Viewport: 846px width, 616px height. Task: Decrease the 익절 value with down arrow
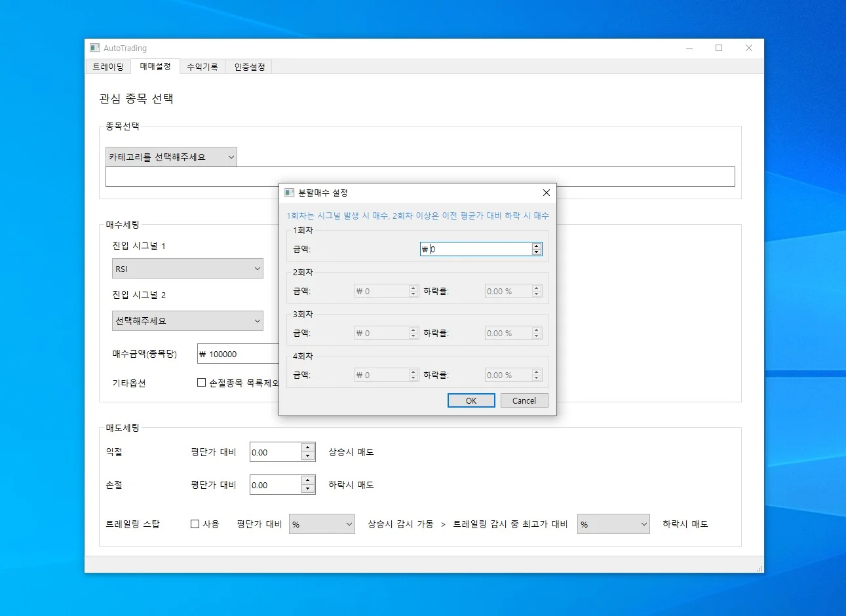tap(308, 457)
